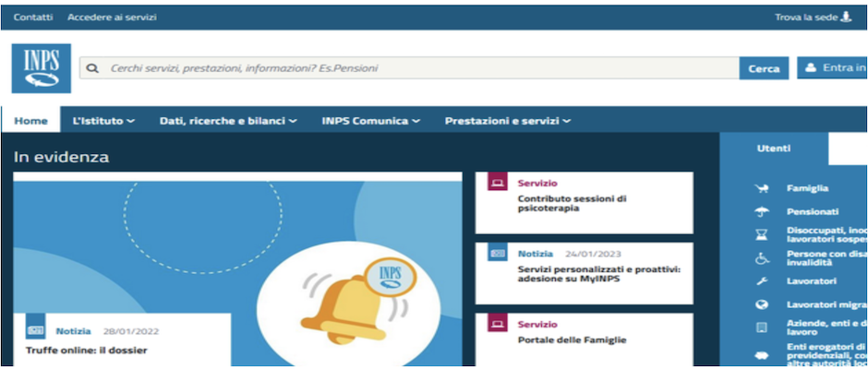This screenshot has height=369, width=868.
Task: Select the Disoccupati user category
Action: 827,234
